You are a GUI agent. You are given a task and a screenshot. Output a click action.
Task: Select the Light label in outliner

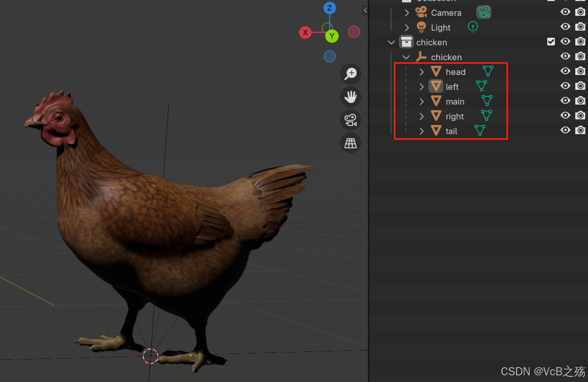[441, 28]
